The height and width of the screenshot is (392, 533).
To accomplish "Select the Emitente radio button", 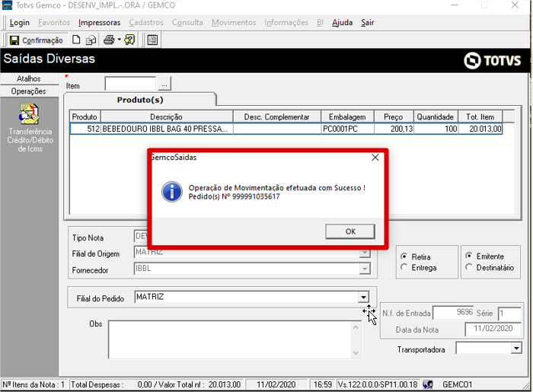I will 469,256.
